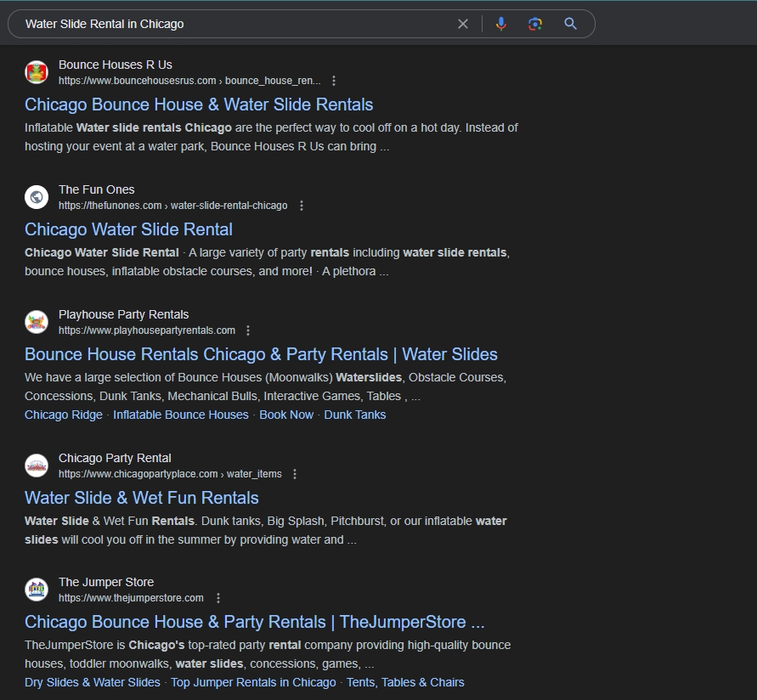Click the thefunones.com URL text
Image resolution: width=757 pixels, height=700 pixels.
point(172,206)
